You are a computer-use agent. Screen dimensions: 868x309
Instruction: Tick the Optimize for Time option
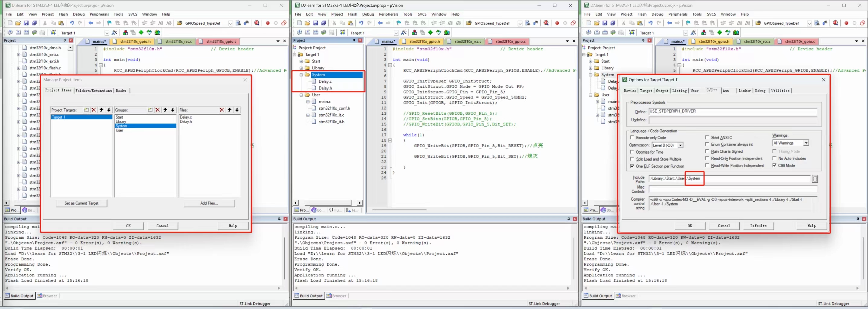tap(633, 152)
